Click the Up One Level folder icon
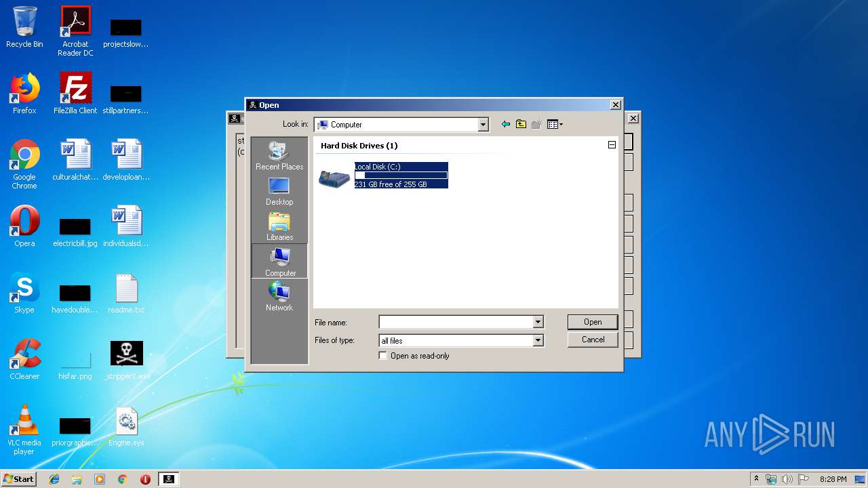 click(x=521, y=125)
